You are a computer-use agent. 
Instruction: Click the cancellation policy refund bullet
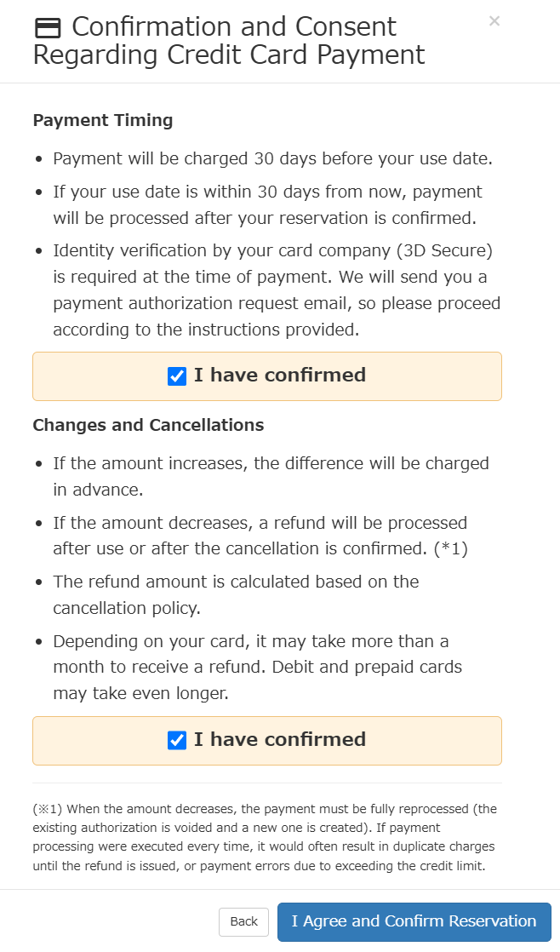point(236,595)
